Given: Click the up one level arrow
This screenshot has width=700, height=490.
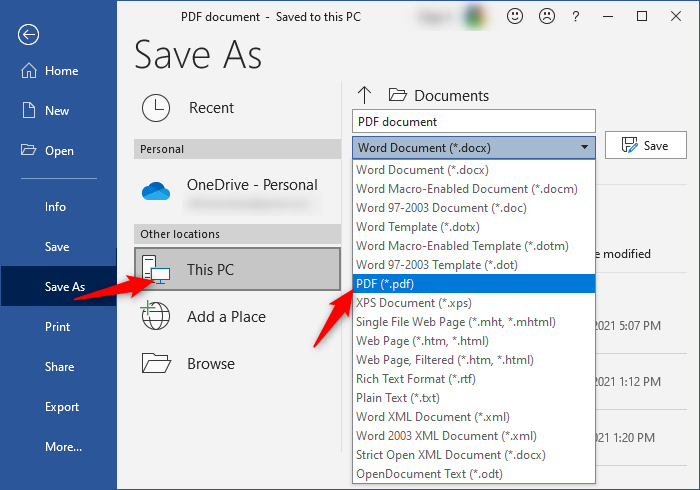Looking at the screenshot, I should point(364,95).
